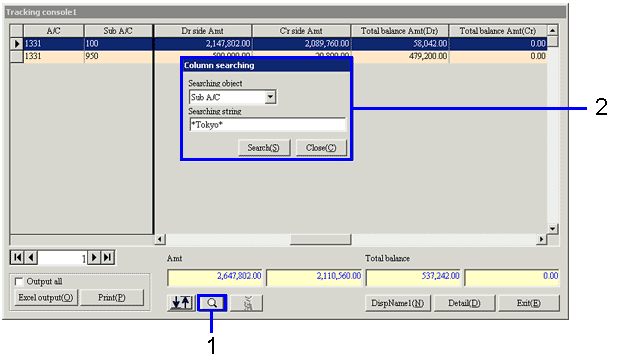Image resolution: width=618 pixels, height=363 pixels.
Task: Go to next record arrow
Action: click(x=94, y=258)
